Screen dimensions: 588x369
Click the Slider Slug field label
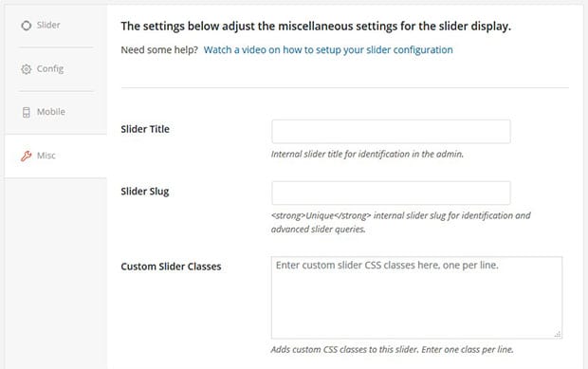pyautogui.click(x=145, y=192)
